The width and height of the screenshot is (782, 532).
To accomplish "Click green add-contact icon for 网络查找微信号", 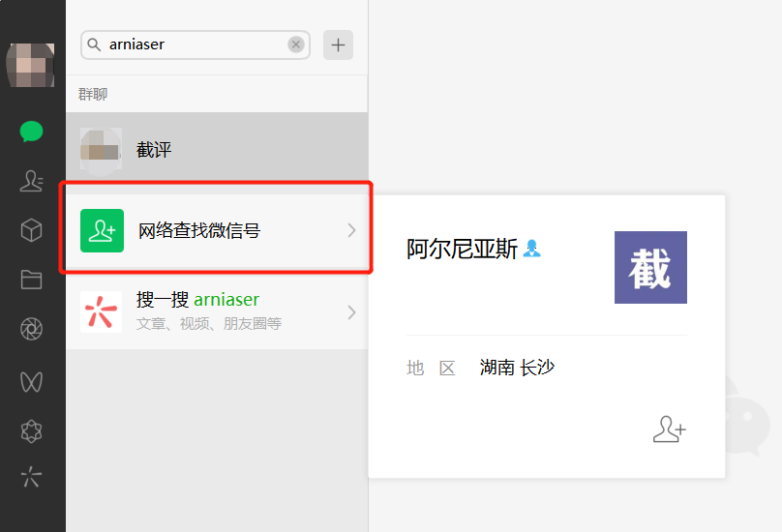I will 102,230.
